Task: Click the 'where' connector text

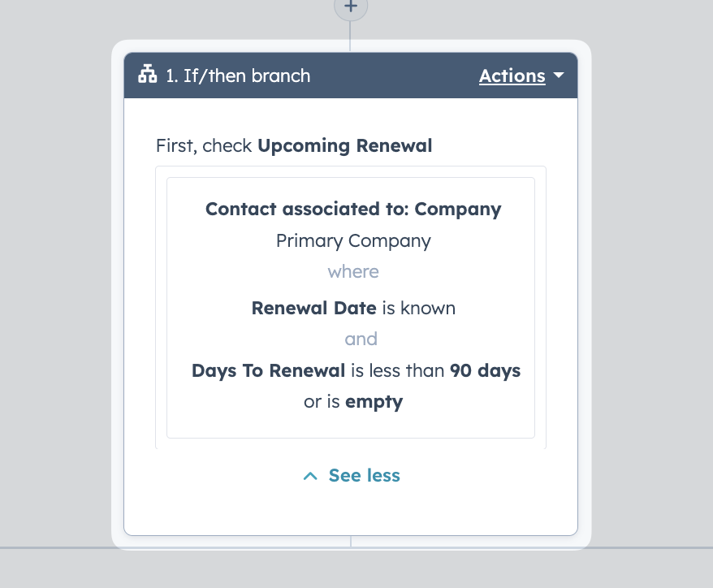Action: click(353, 272)
